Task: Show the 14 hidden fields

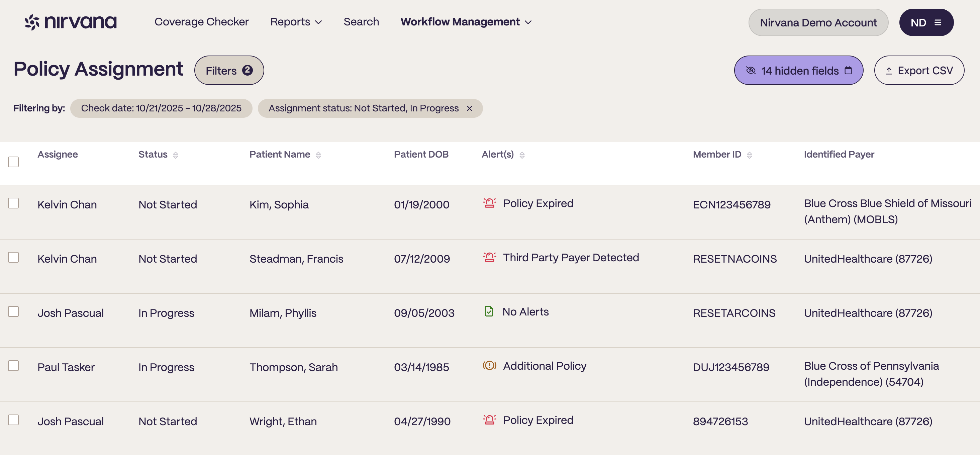Action: pos(798,71)
